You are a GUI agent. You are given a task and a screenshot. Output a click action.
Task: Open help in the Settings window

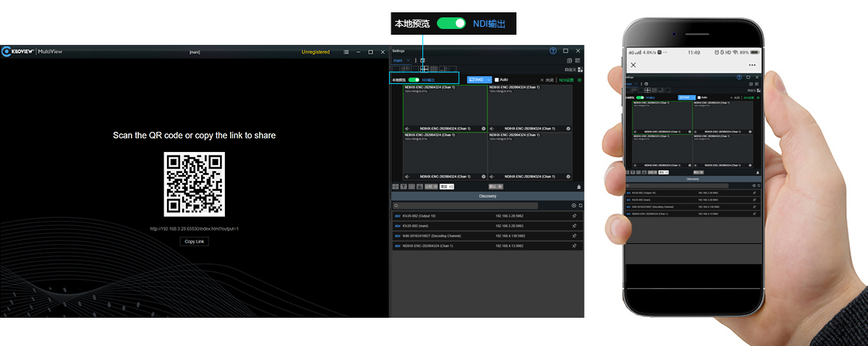pyautogui.click(x=553, y=51)
